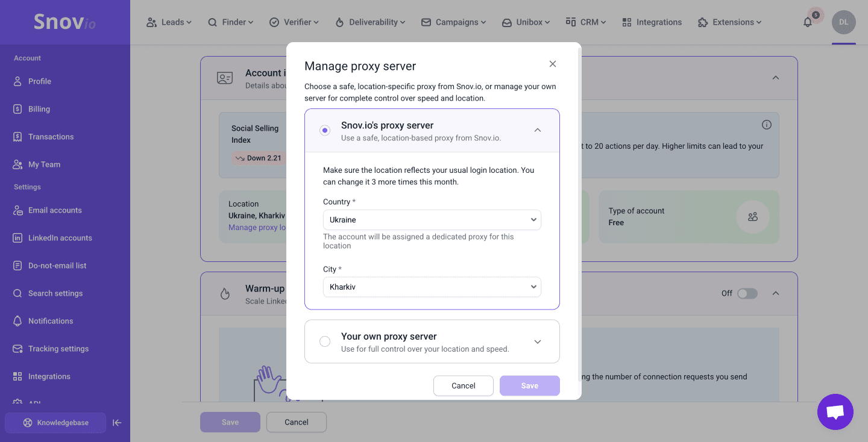Open the Campaigns menu
This screenshot has width=868, height=442.
(453, 22)
